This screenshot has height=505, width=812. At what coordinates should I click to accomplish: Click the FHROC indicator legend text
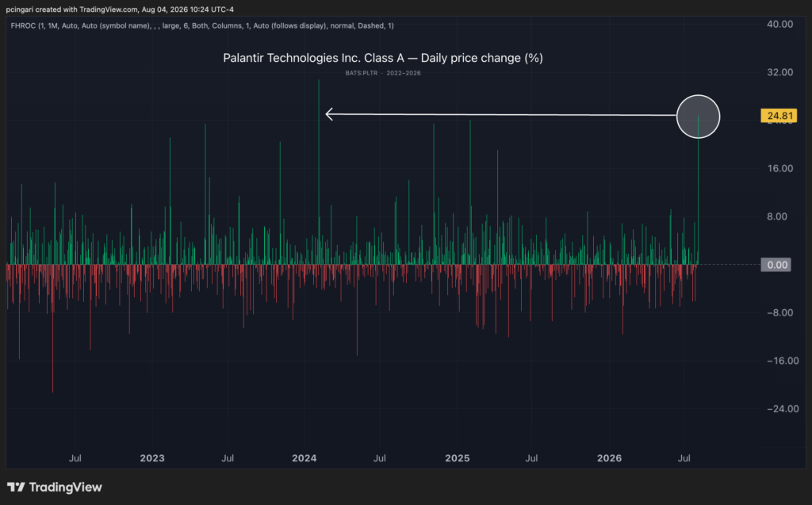[x=202, y=25]
